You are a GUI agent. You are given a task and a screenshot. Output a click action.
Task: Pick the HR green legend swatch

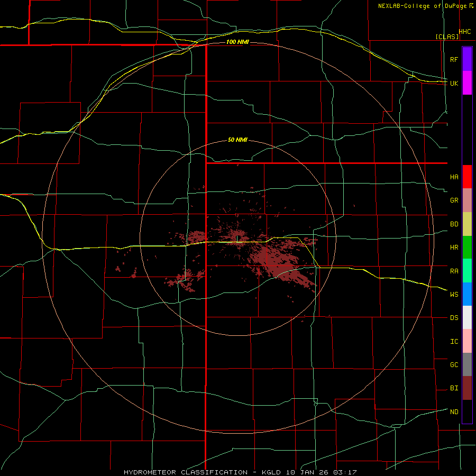click(467, 248)
